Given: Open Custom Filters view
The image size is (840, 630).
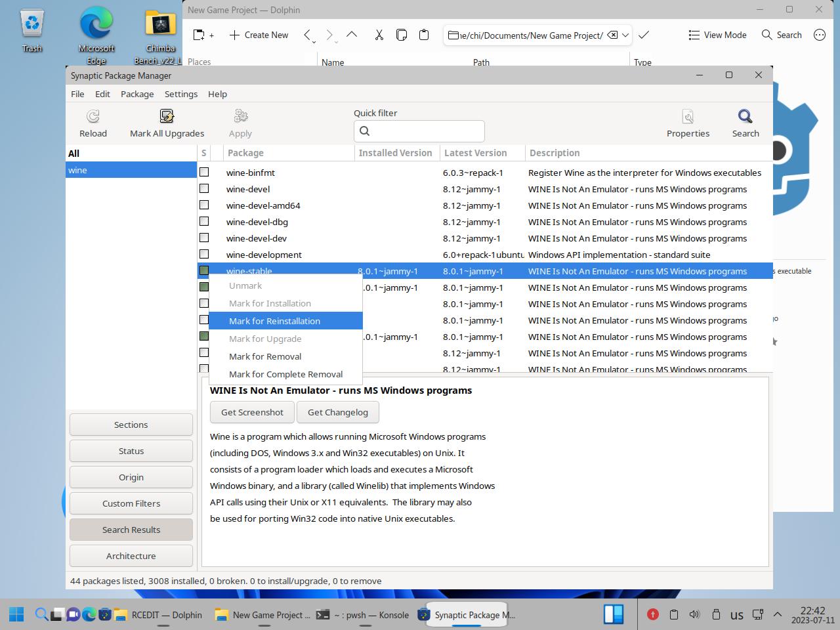Looking at the screenshot, I should 131,503.
